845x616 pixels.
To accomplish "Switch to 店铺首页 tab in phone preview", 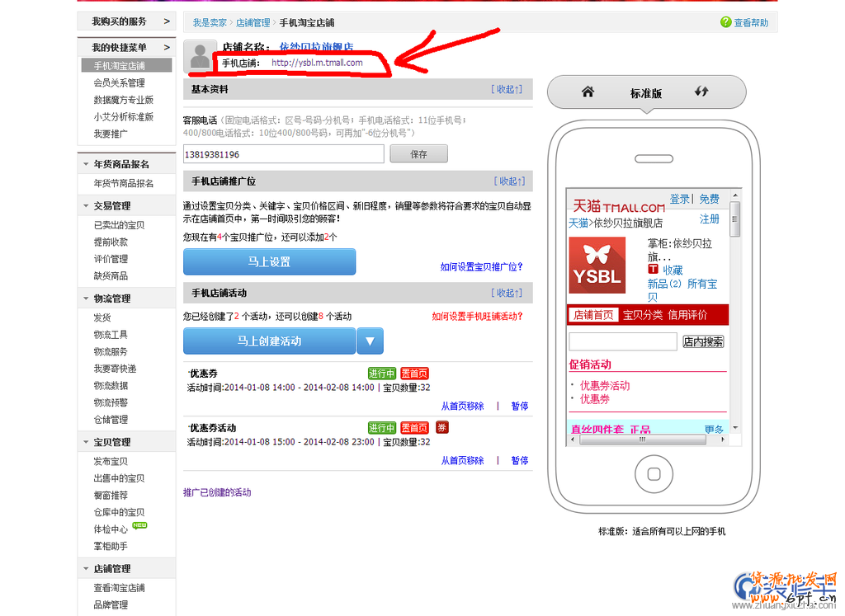I will pyautogui.click(x=593, y=315).
